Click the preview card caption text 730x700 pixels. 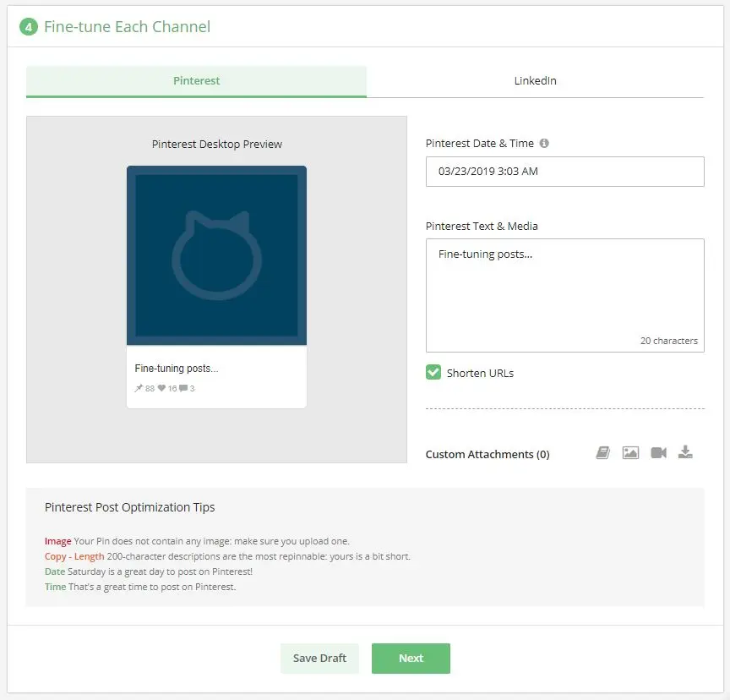point(177,369)
